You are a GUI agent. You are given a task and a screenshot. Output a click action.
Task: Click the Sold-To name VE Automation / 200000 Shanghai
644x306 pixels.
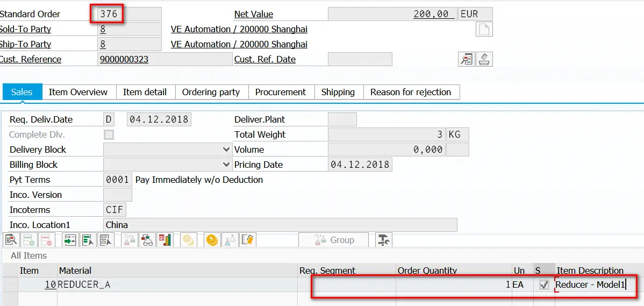(x=239, y=29)
